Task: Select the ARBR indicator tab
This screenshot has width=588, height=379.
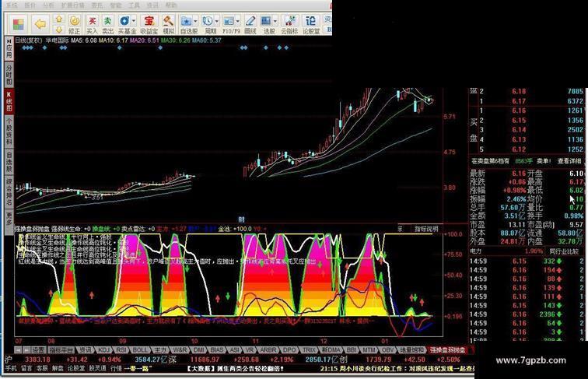Action: pos(268,349)
